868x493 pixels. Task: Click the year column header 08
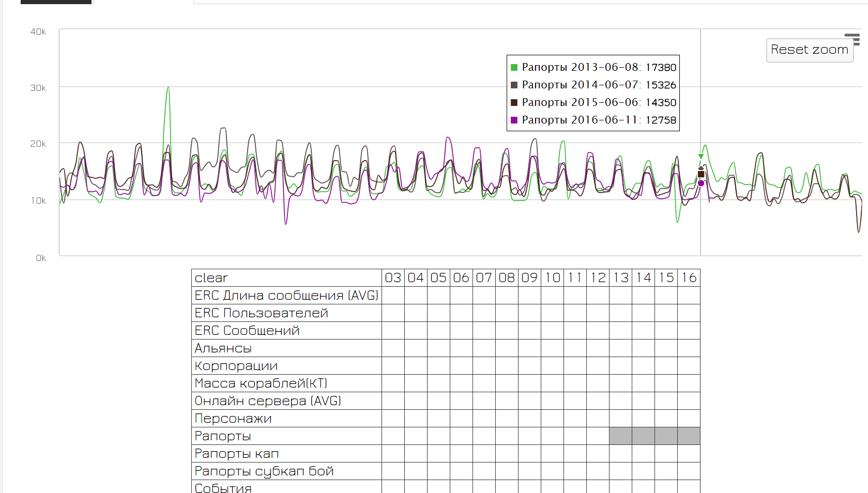pyautogui.click(x=507, y=278)
